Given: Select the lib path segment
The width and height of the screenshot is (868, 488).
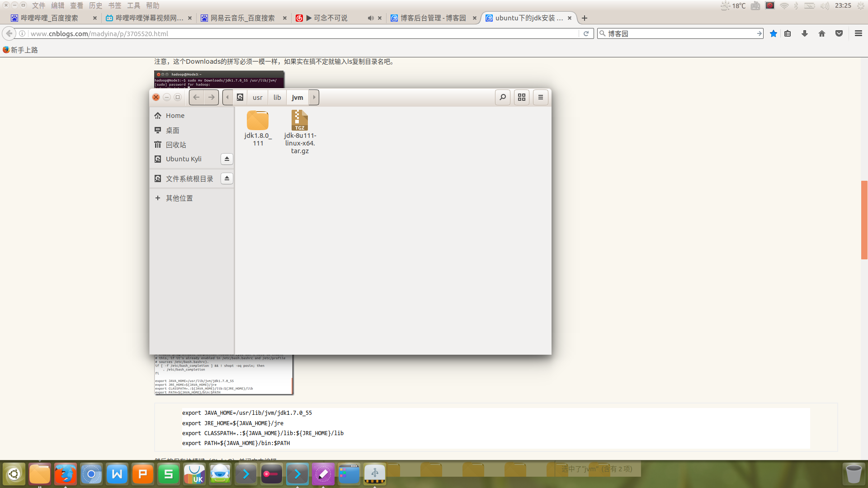Looking at the screenshot, I should click(277, 97).
